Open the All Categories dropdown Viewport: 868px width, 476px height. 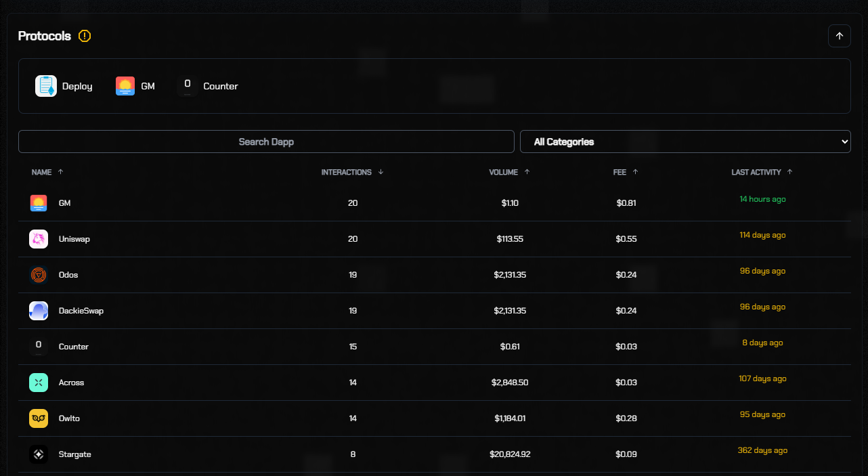tap(685, 142)
